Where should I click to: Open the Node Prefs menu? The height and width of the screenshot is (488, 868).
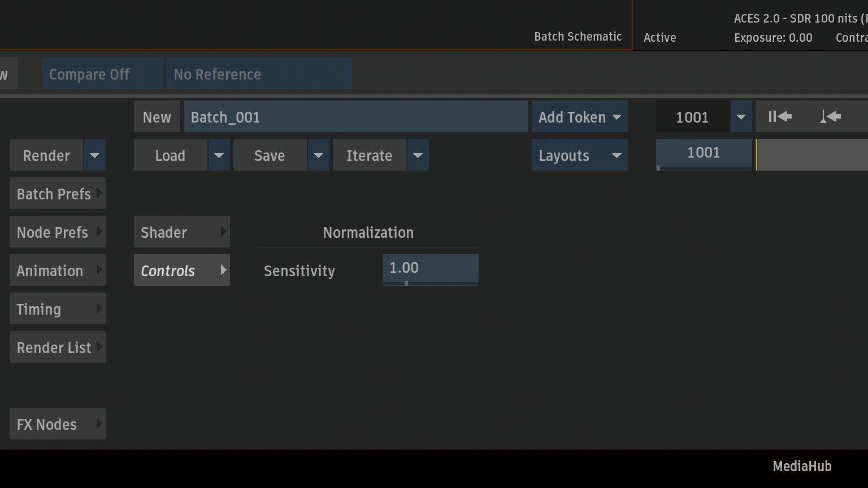[x=57, y=232]
